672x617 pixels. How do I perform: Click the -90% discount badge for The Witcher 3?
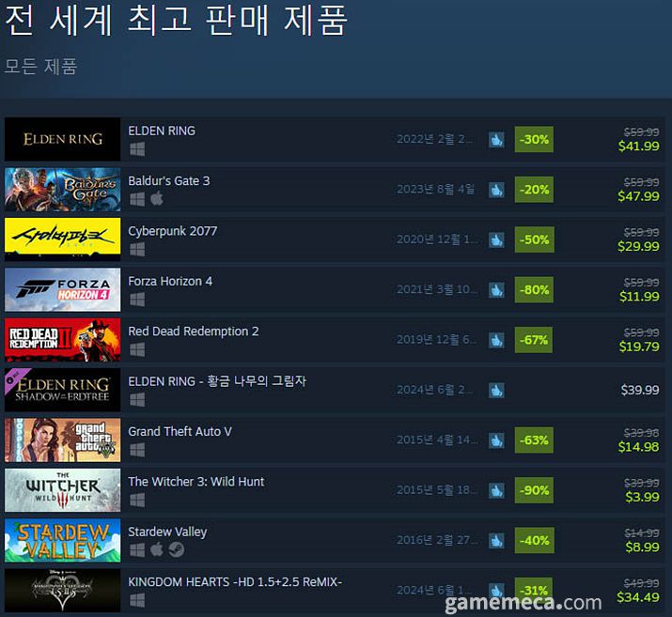coord(534,490)
